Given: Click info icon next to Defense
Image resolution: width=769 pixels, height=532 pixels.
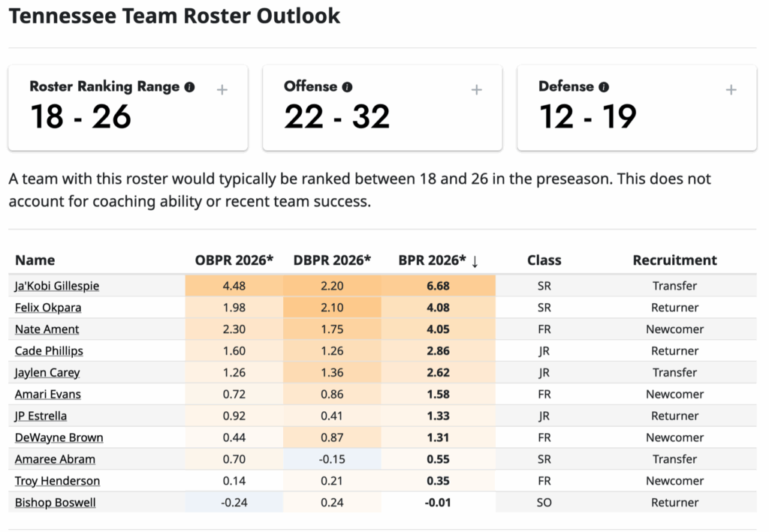Looking at the screenshot, I should pyautogui.click(x=605, y=87).
